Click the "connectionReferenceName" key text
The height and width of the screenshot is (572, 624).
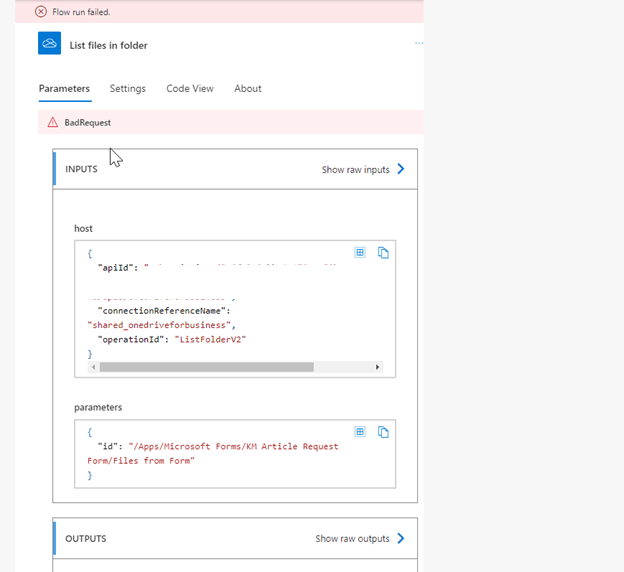click(162, 311)
